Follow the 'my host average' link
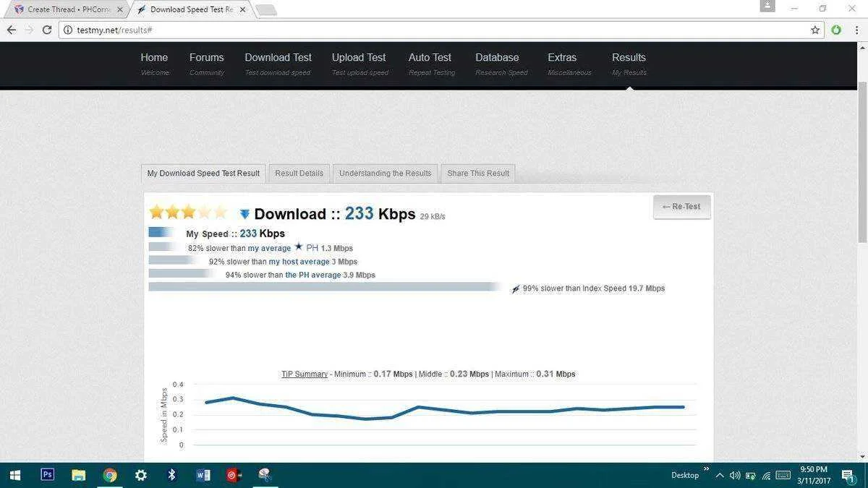Viewport: 868px width, 488px height. point(299,262)
